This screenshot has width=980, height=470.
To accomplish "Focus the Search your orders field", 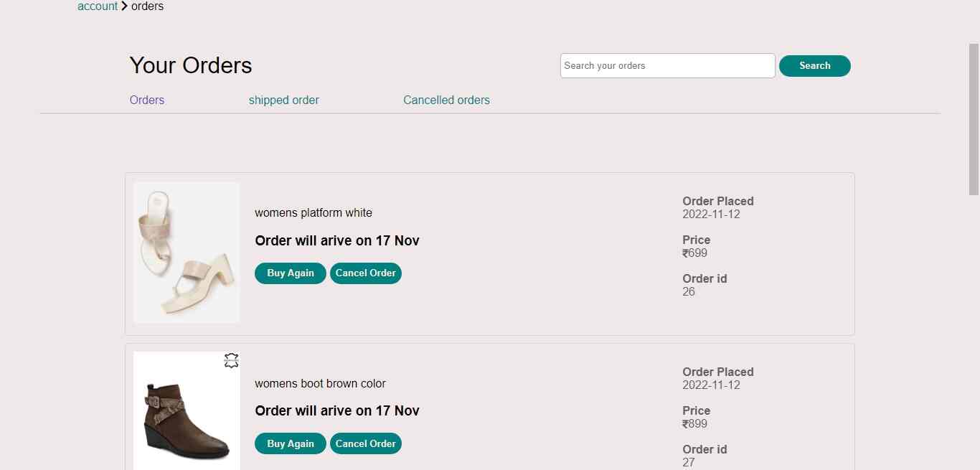I will pos(667,65).
